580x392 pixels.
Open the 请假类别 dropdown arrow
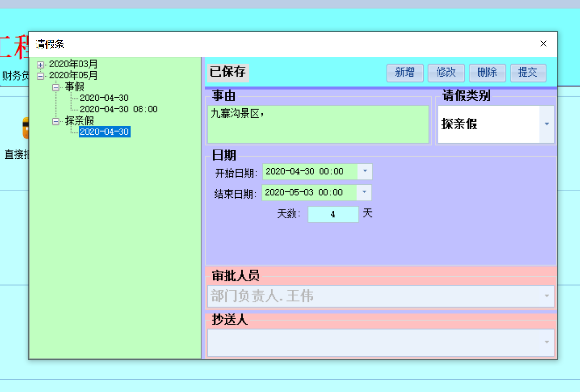point(547,124)
